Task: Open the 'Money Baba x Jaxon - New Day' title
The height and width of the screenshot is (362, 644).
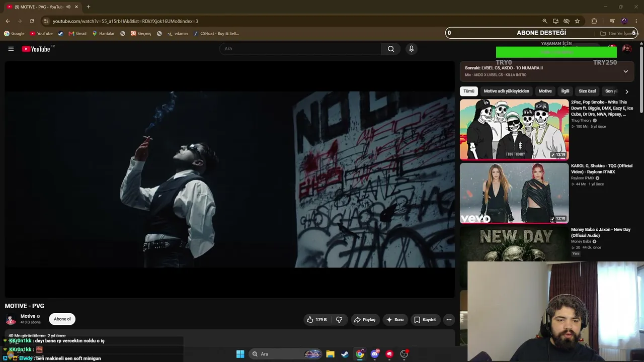Action: point(601,232)
